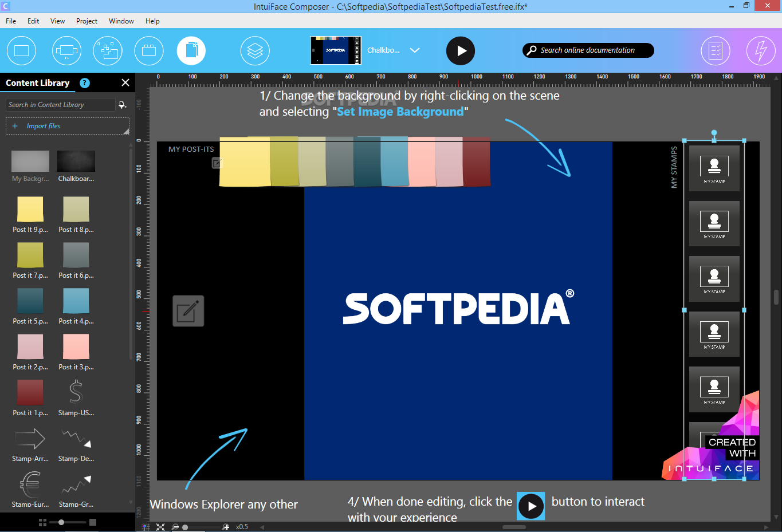Click the canvas zoom slider handle
The height and width of the screenshot is (532, 782).
185,527
